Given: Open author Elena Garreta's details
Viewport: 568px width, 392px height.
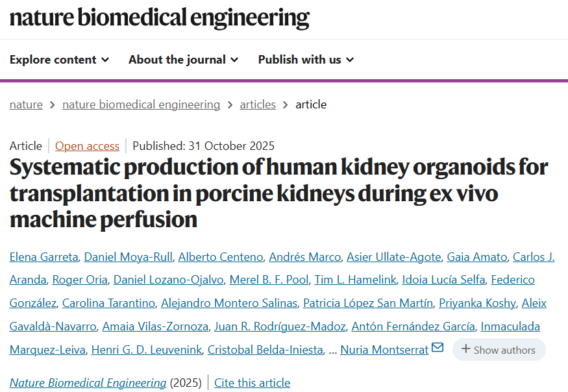Looking at the screenshot, I should pos(43,257).
